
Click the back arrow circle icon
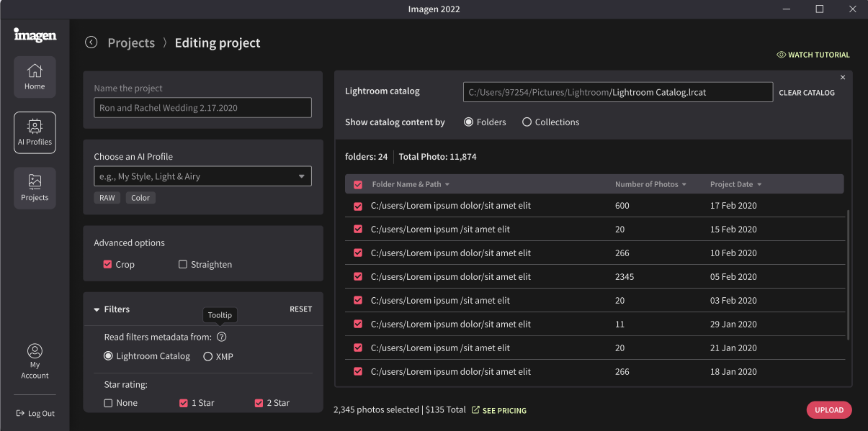[91, 42]
